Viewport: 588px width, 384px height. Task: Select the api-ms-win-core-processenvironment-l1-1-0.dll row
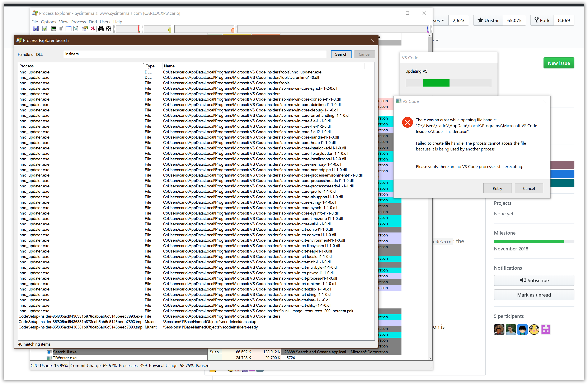coord(196,175)
